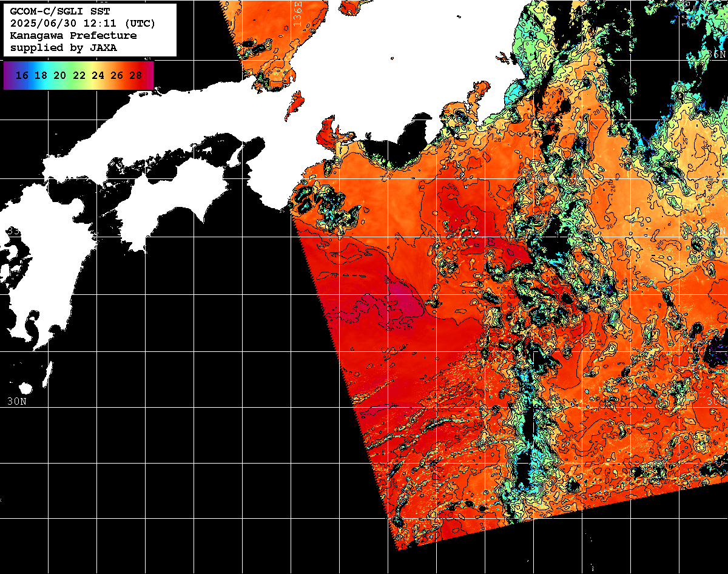Click the 16 value on temperature scale
The height and width of the screenshot is (574, 728).
pyautogui.click(x=22, y=75)
